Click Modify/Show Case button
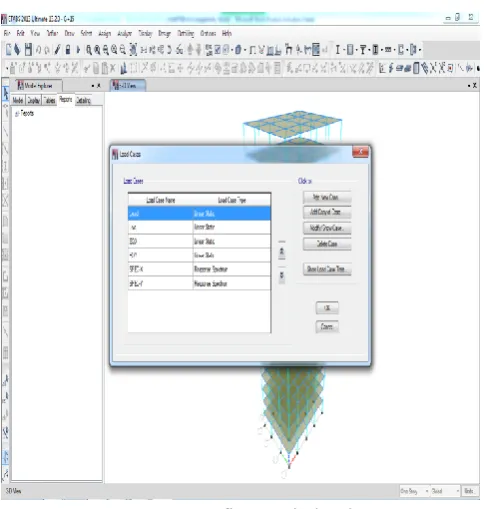Image resolution: width=487 pixels, height=509 pixels. pos(327,228)
